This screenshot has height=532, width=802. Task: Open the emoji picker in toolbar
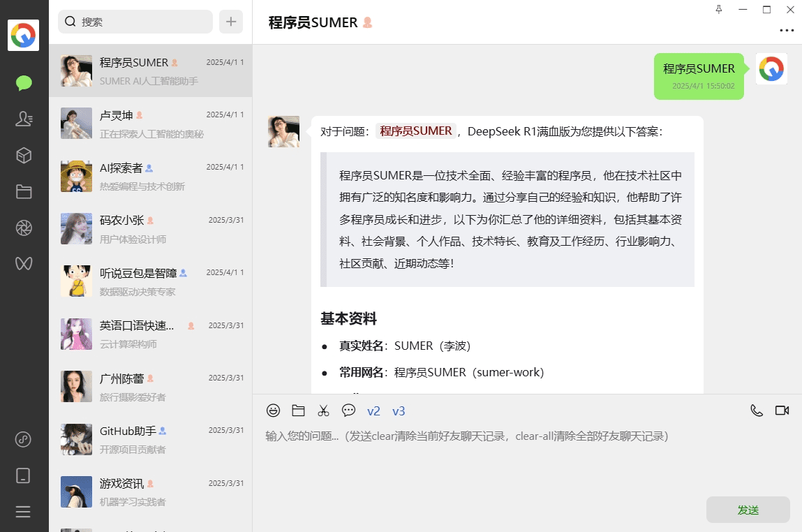coord(273,411)
